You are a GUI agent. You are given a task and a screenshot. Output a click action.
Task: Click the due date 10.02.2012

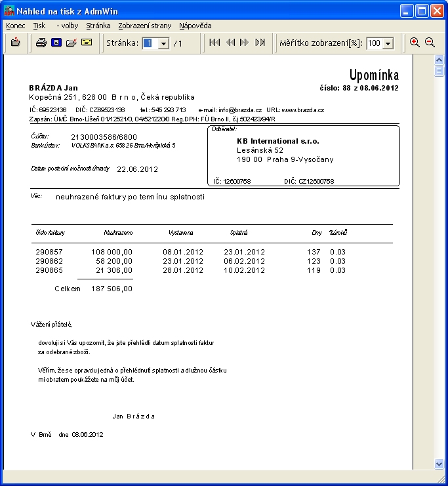tap(244, 270)
